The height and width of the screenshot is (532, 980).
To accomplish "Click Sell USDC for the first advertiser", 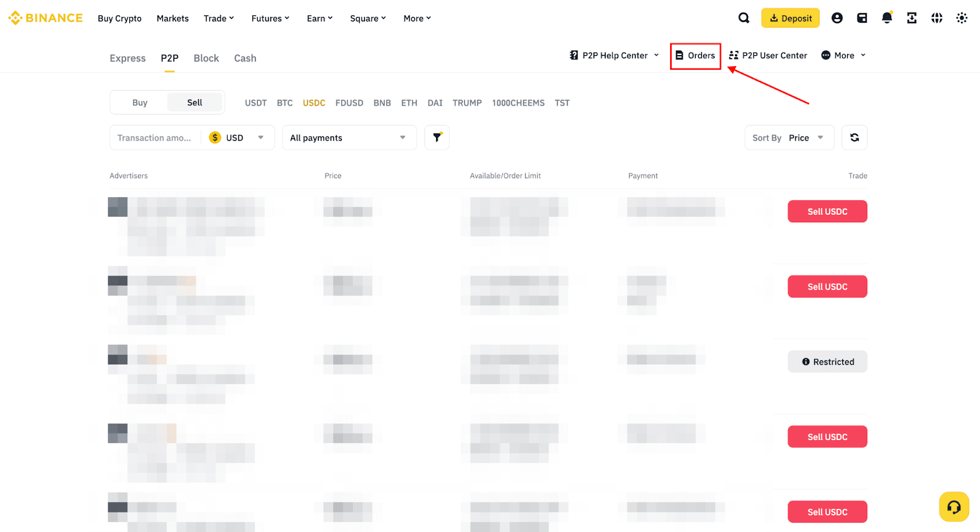I will [827, 211].
